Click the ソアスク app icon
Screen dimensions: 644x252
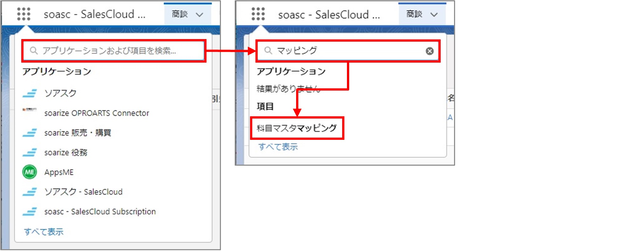[x=30, y=93]
